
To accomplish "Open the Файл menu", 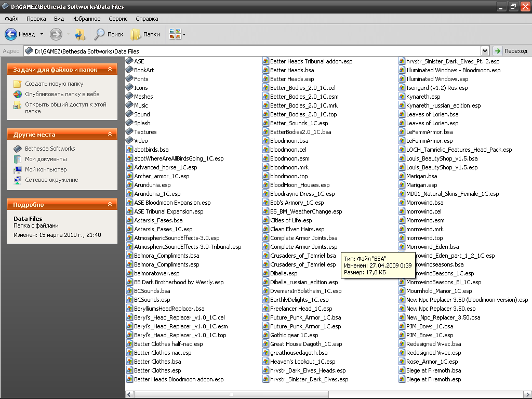I will [11, 19].
